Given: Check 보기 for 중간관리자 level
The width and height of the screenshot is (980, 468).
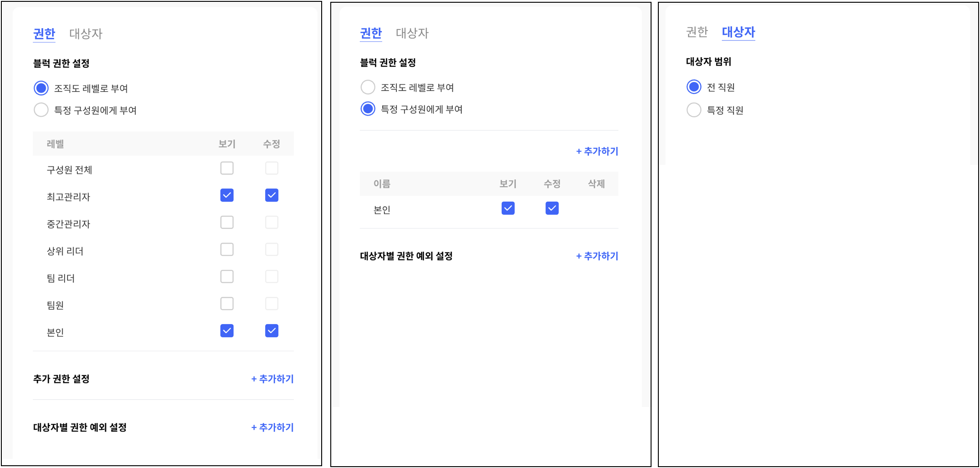Looking at the screenshot, I should coord(227,223).
